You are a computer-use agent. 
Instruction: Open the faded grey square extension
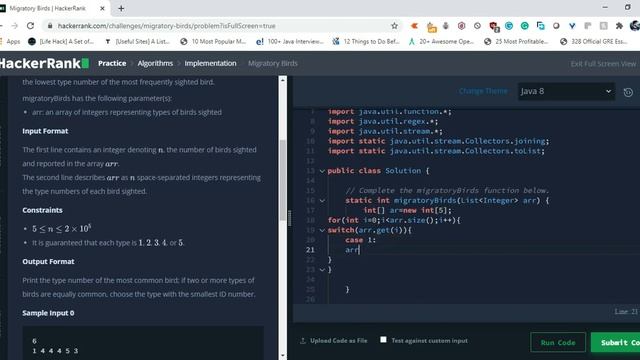(x=603, y=26)
